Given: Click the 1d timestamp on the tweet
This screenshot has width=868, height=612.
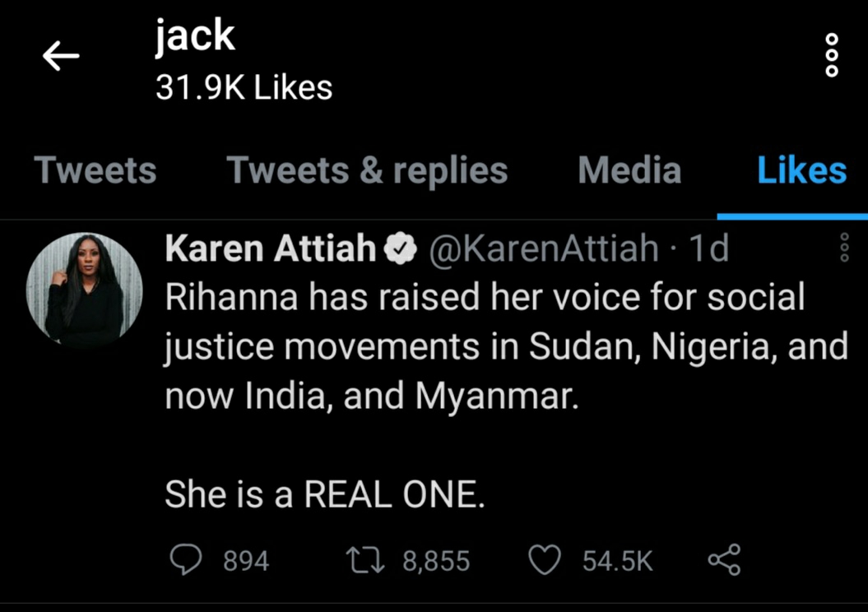Looking at the screenshot, I should coord(710,248).
